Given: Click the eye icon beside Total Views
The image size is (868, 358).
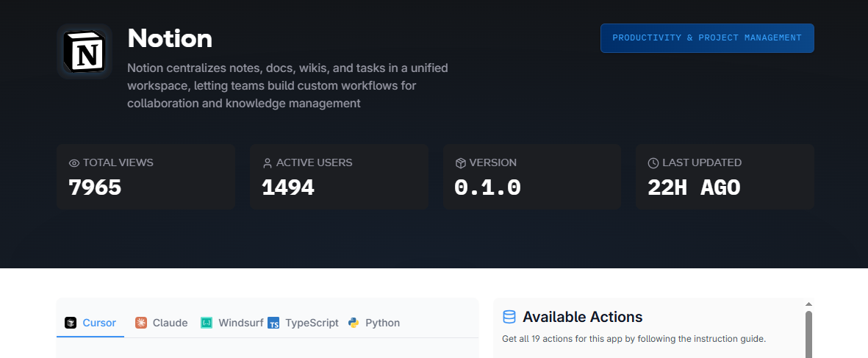Looking at the screenshot, I should pyautogui.click(x=74, y=163).
